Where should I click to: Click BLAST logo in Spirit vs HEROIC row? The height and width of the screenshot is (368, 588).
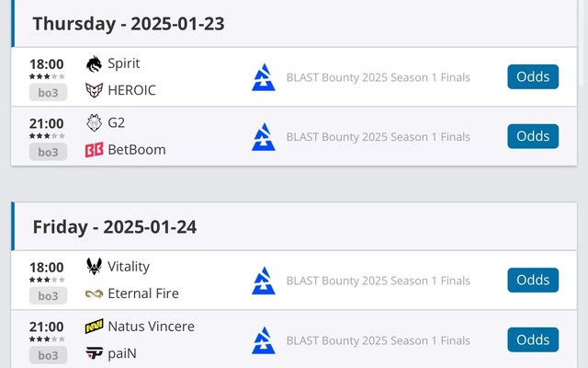coord(264,77)
